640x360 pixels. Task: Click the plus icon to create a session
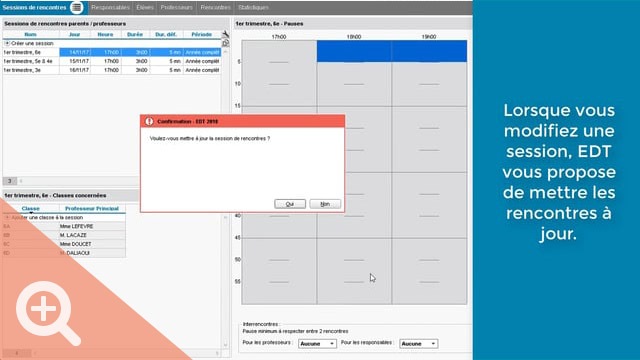(x=7, y=43)
